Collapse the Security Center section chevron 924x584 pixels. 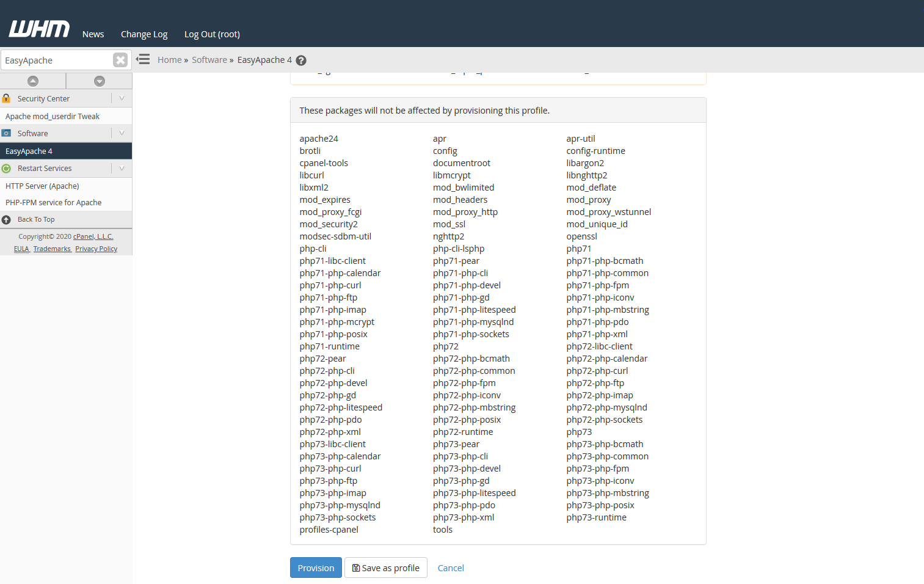click(x=122, y=98)
